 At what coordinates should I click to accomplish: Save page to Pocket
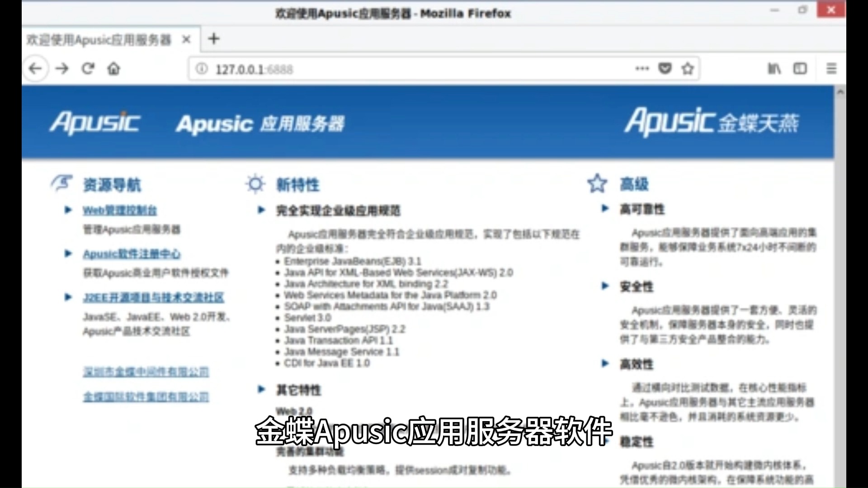[x=665, y=69]
